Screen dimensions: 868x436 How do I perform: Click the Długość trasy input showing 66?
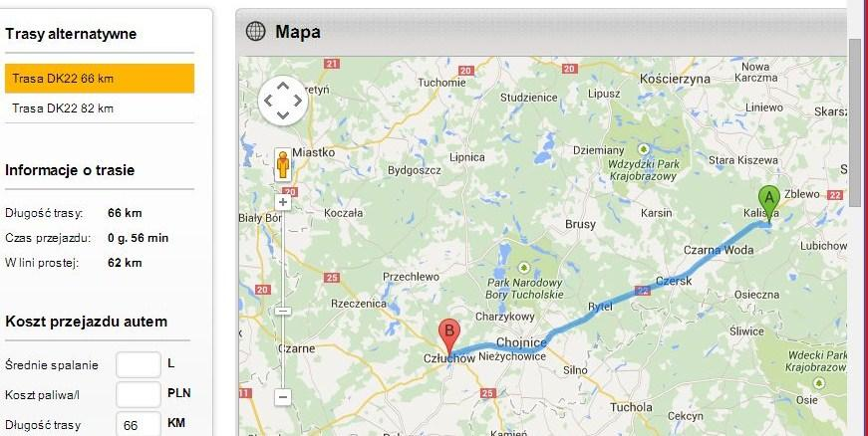pos(139,425)
